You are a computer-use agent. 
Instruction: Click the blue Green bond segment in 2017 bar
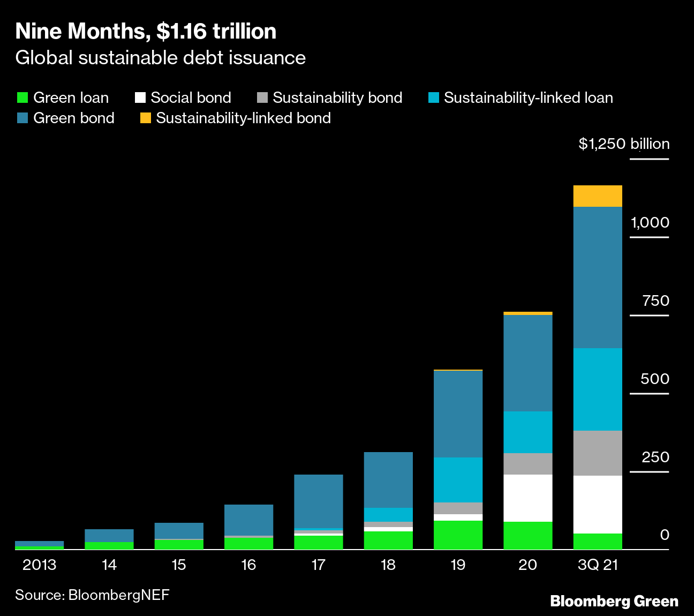[319, 501]
